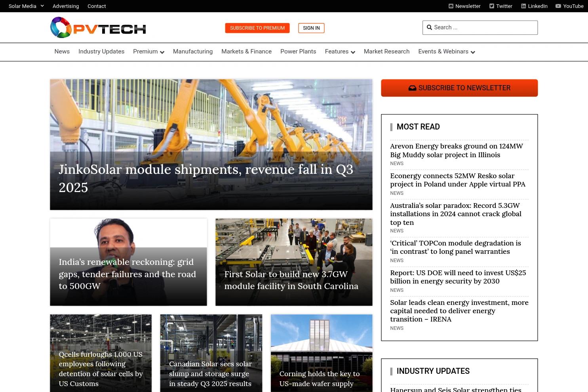Click the LinkedIn icon in top bar

523,6
